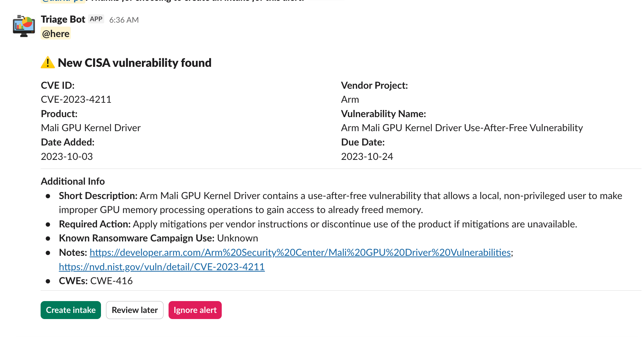This screenshot has height=337, width=644.
Task: Open the developer.arm.com security center link
Action: (300, 253)
